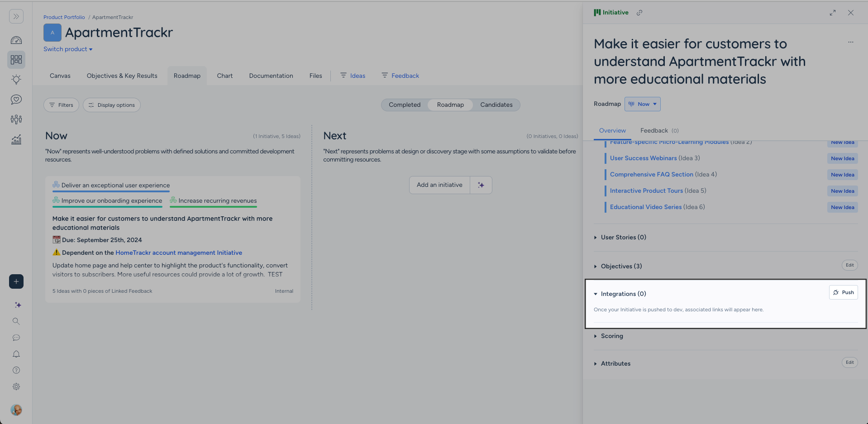Image resolution: width=868 pixels, height=424 pixels.
Task: Click the dark plus create button
Action: point(16,281)
